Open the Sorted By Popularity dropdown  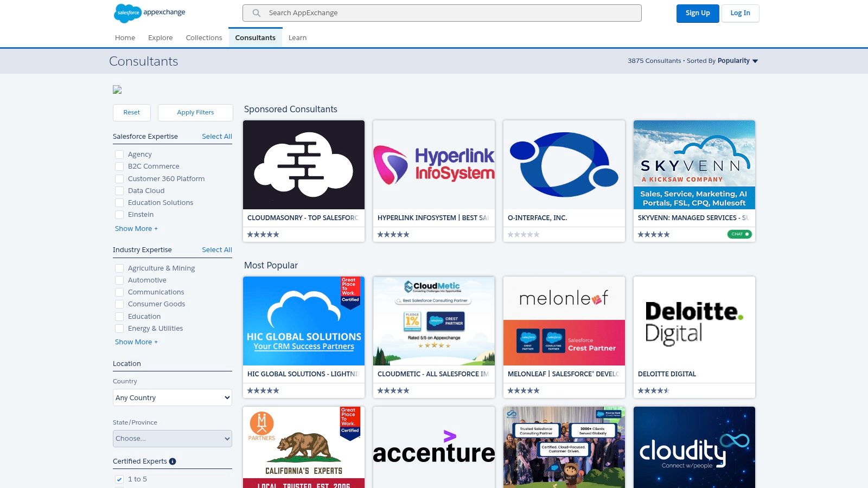coord(738,61)
